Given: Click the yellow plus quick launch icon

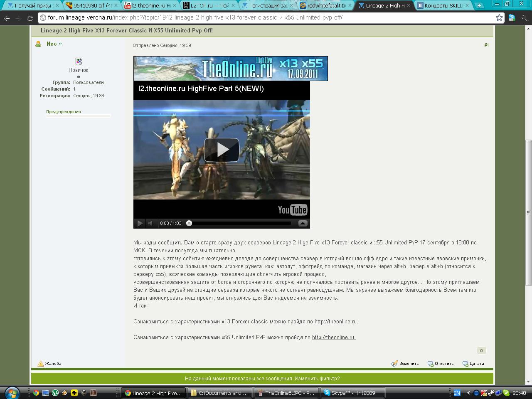Looking at the screenshot, I should point(74,393).
